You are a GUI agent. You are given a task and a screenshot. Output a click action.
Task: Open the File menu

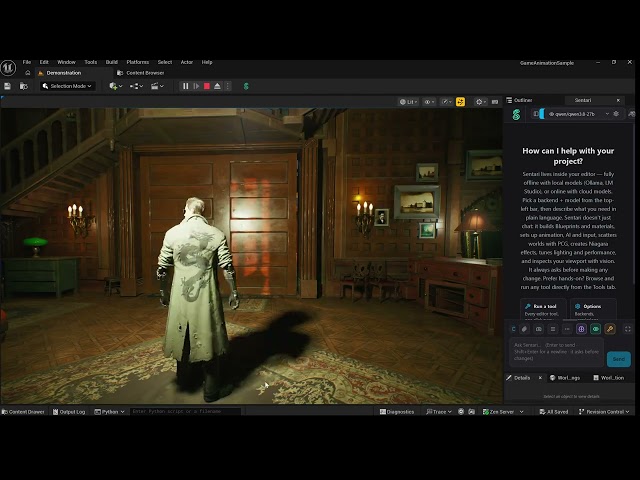click(x=27, y=62)
